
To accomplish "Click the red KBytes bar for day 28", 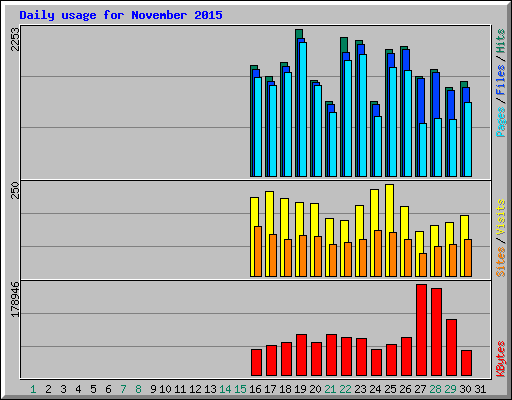I will (x=436, y=332).
